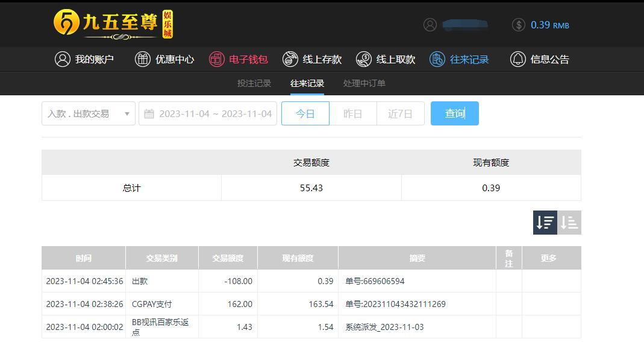Click the 更多 column header
This screenshot has width=644, height=342.
552,258
